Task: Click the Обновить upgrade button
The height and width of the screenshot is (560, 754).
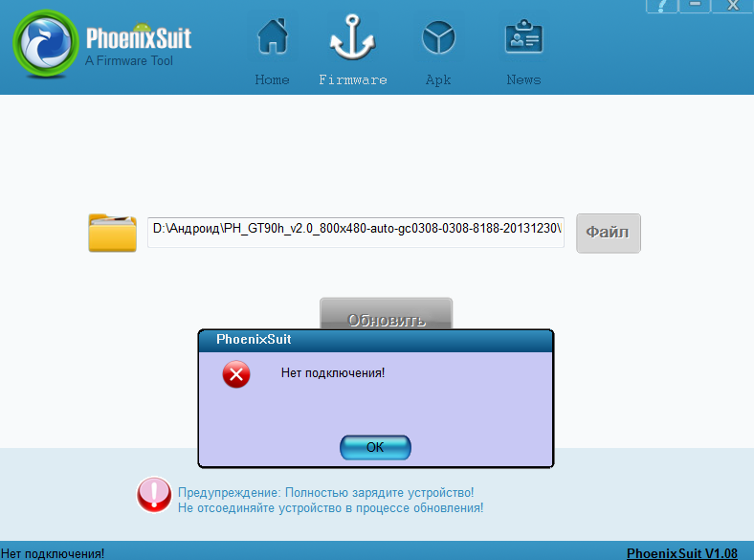Action: pos(387,314)
